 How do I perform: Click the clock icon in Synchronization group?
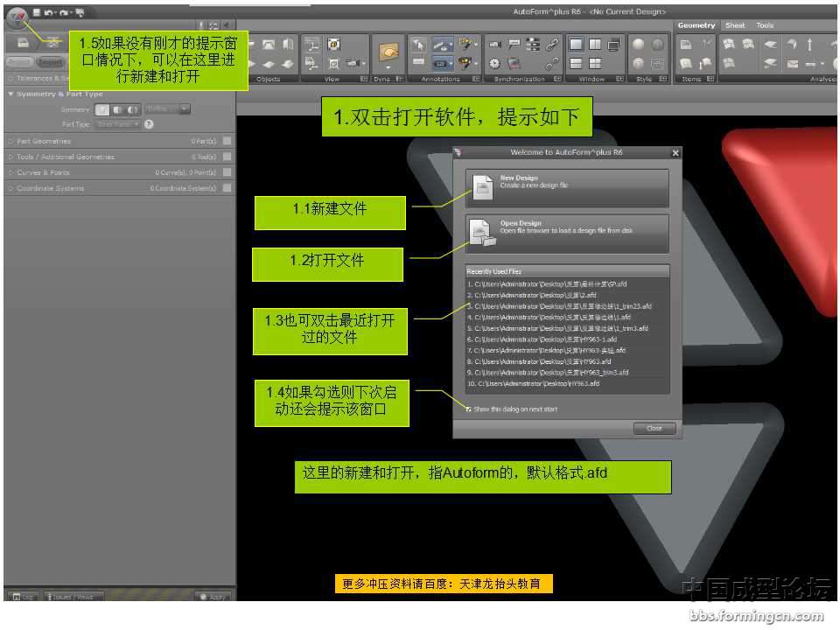click(x=494, y=63)
